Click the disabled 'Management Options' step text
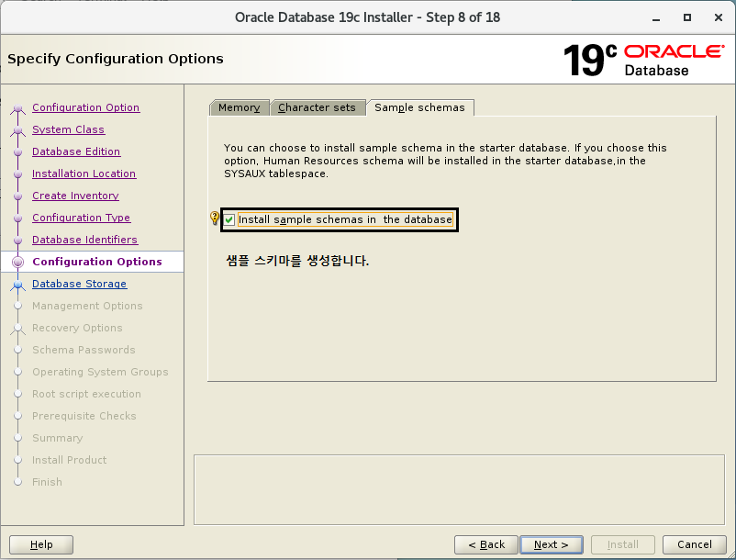This screenshot has width=736, height=560. point(87,306)
